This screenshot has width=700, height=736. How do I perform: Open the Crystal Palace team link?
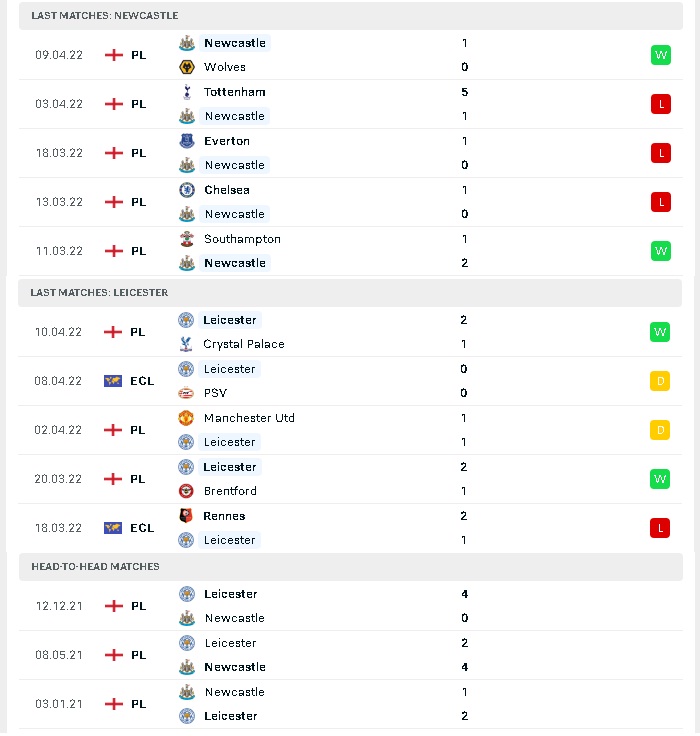point(244,344)
